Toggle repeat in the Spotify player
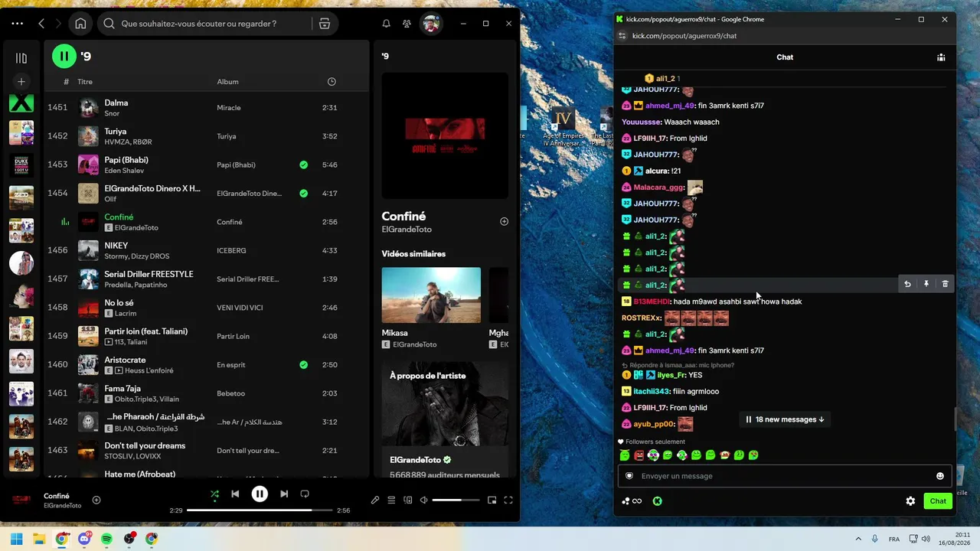This screenshot has width=980, height=551. click(305, 494)
